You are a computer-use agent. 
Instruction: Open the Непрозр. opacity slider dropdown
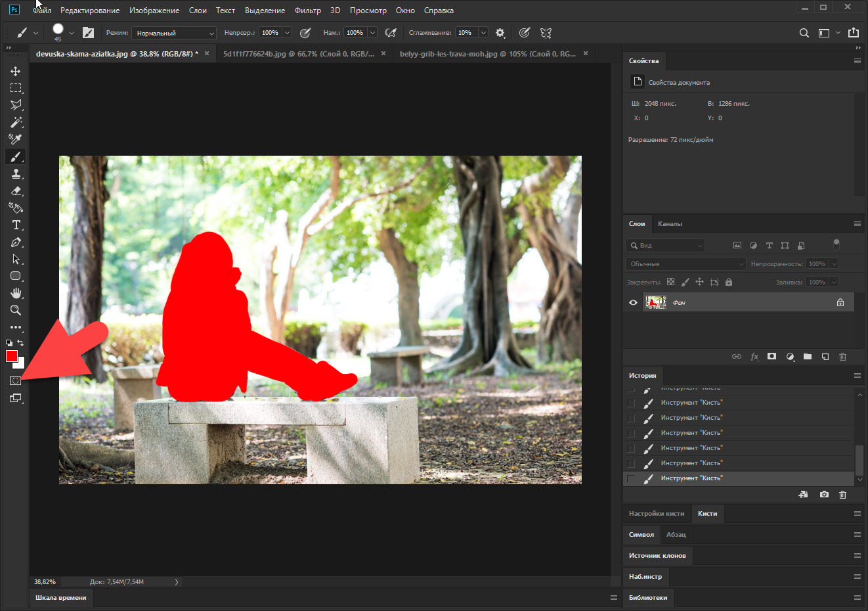click(287, 33)
